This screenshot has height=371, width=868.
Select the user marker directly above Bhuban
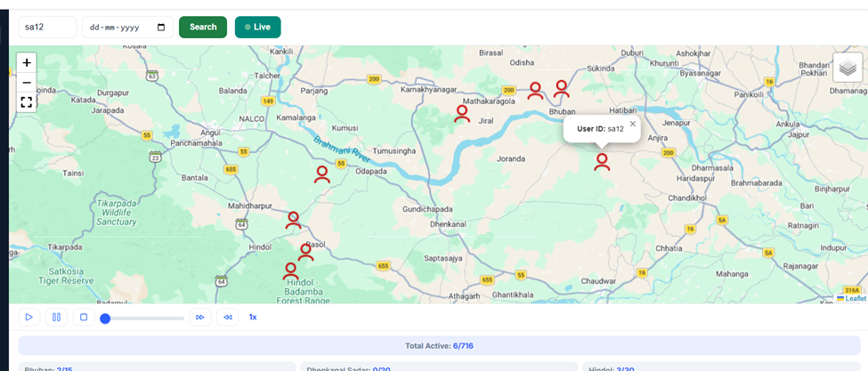562,88
